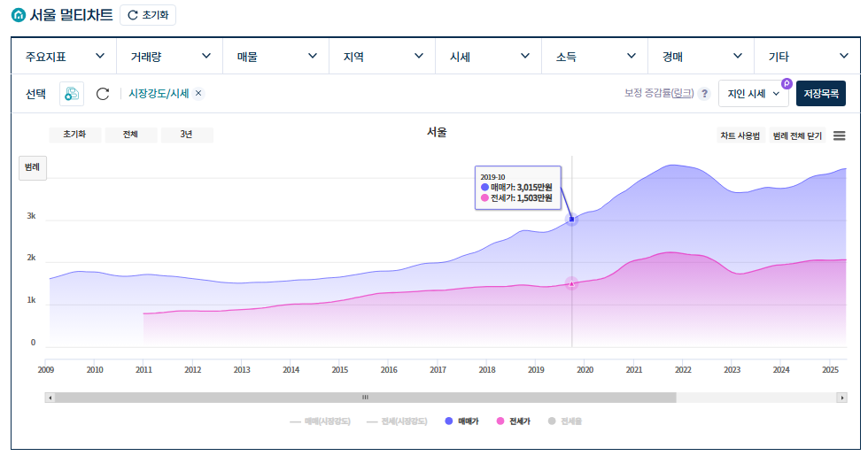Click the 시장강도/시세 selected indicator text
Image resolution: width=868 pixels, height=456 pixels.
tap(159, 94)
